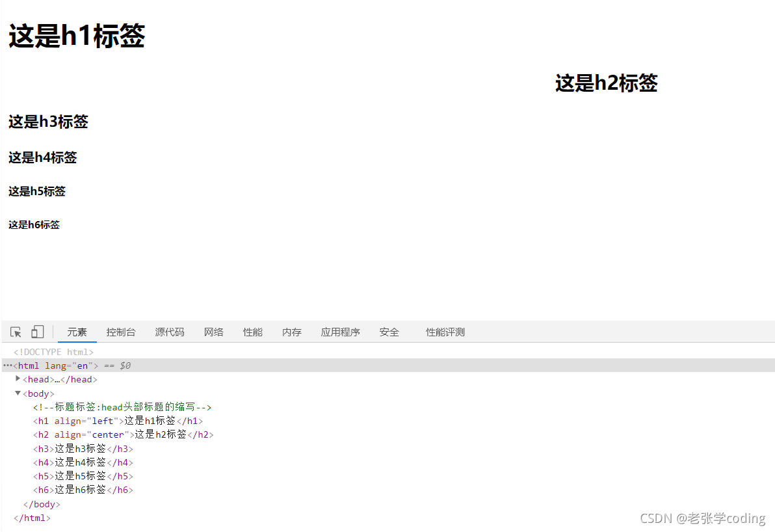This screenshot has width=775, height=532.
Task: Switch to the 安全 (Security) panel
Action: 389,332
